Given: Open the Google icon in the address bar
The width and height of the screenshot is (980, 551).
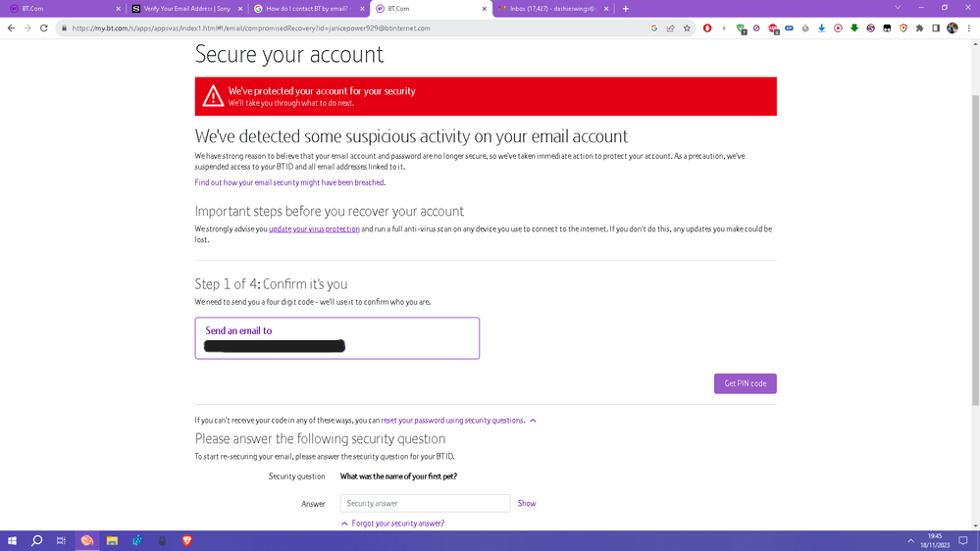Looking at the screenshot, I should click(x=654, y=28).
